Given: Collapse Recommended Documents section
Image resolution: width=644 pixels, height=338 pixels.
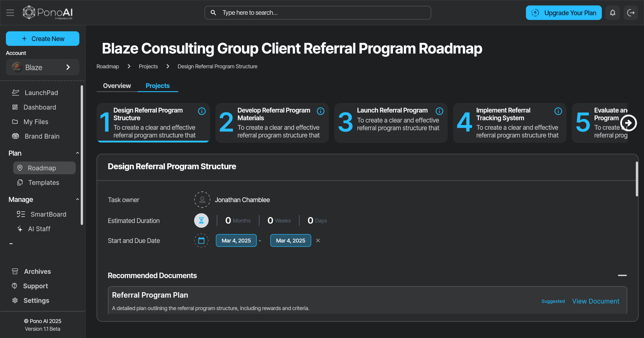Looking at the screenshot, I should coord(622,275).
